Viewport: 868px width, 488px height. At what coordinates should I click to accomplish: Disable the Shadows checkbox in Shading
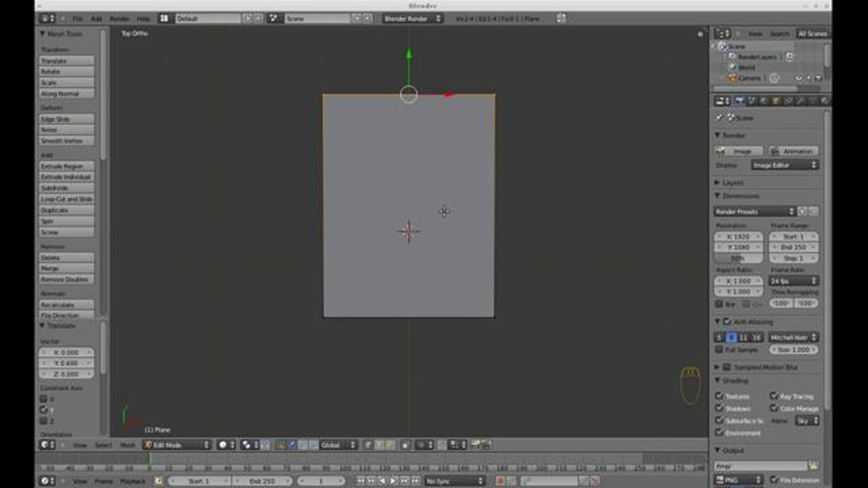pos(719,408)
